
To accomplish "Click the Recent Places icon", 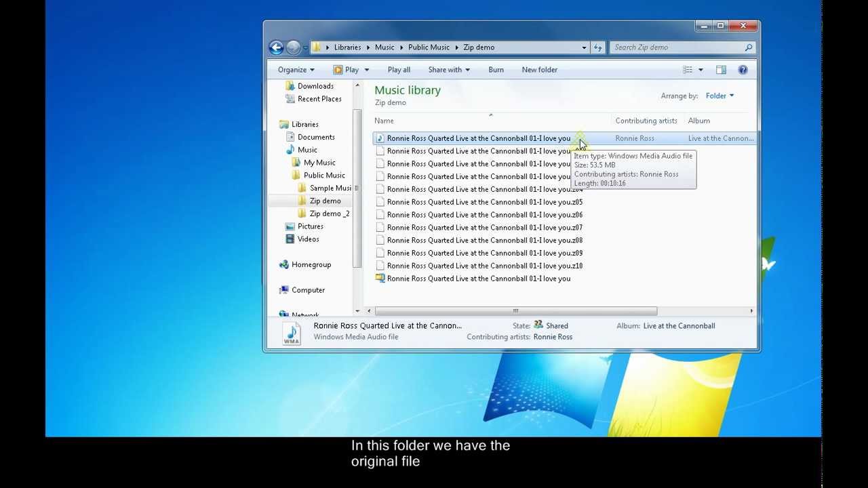I will 290,99.
